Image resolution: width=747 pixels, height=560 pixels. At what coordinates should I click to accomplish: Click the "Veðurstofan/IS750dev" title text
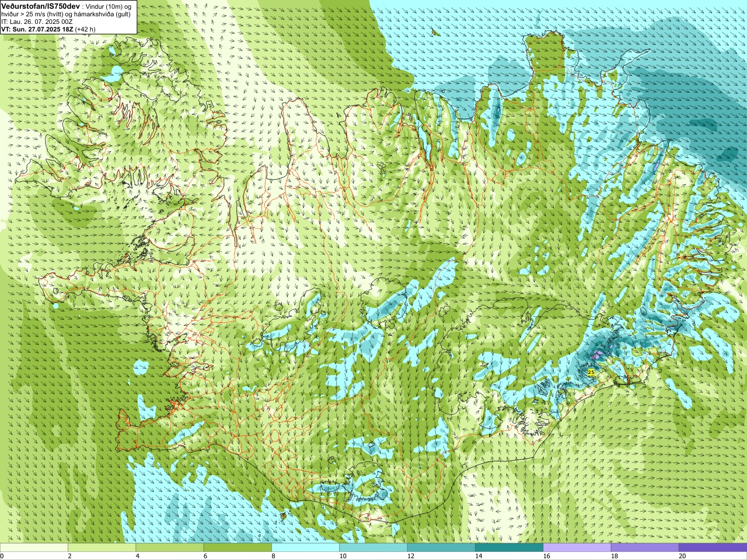point(40,6)
